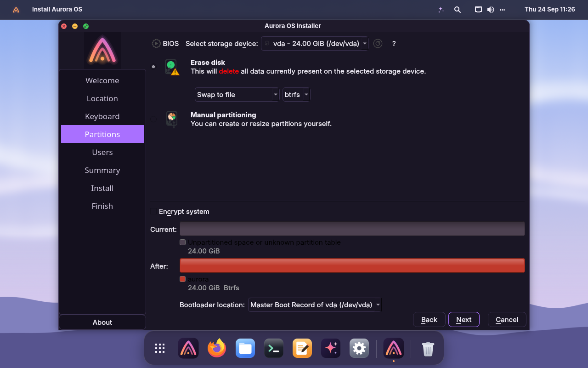
Task: Enable the Encrypt system checkbox
Action: coord(153,212)
